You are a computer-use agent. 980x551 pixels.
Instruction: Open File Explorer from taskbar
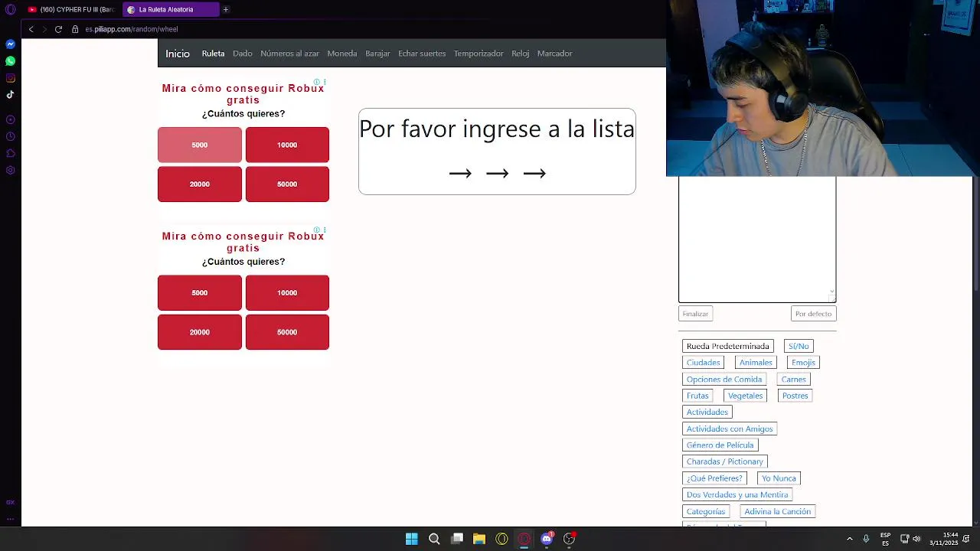click(479, 539)
